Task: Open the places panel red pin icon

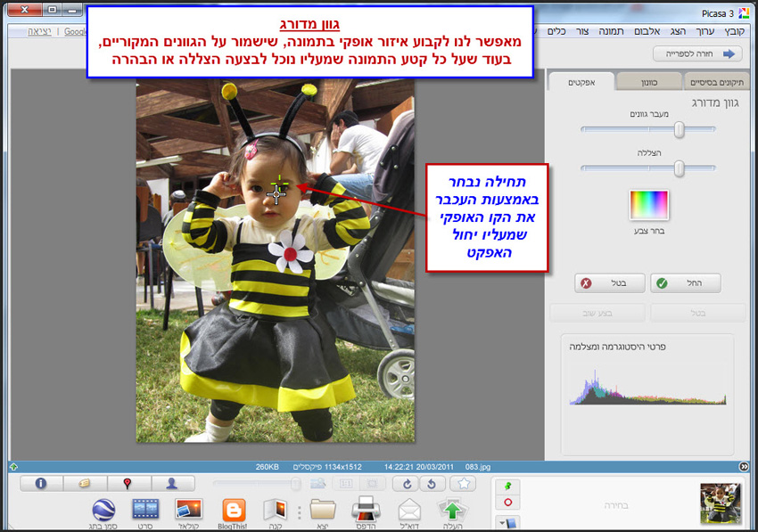Action: coord(128,483)
